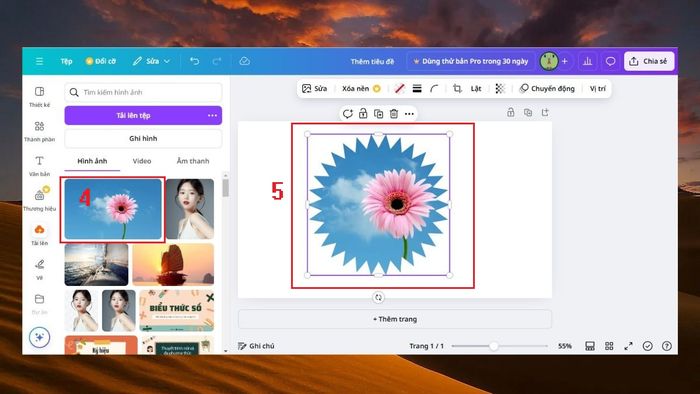Undo the last action
The image size is (700, 394).
[x=194, y=61]
